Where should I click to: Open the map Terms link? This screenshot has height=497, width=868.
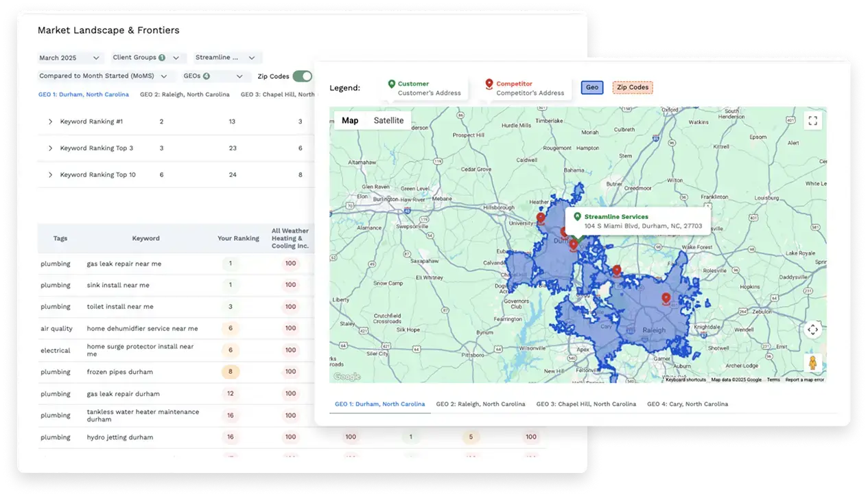[x=773, y=380]
